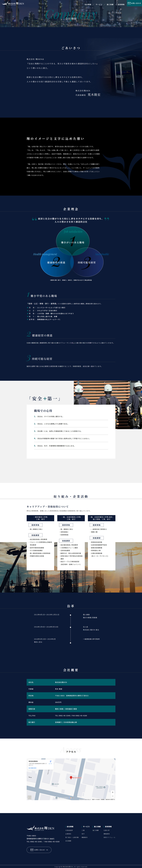Click the 会社概要 section heading
Image resolution: width=142 pixels, height=868 pixels.
click(x=71, y=670)
